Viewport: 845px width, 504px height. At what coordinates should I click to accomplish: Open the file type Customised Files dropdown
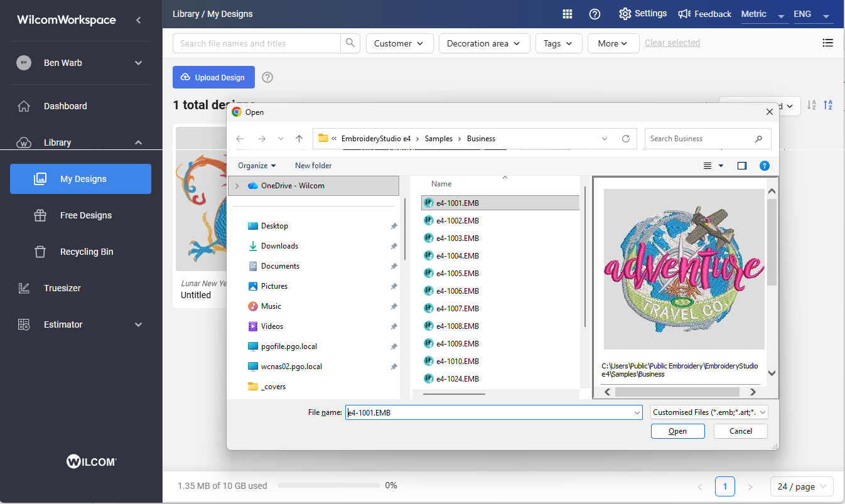[x=709, y=412]
